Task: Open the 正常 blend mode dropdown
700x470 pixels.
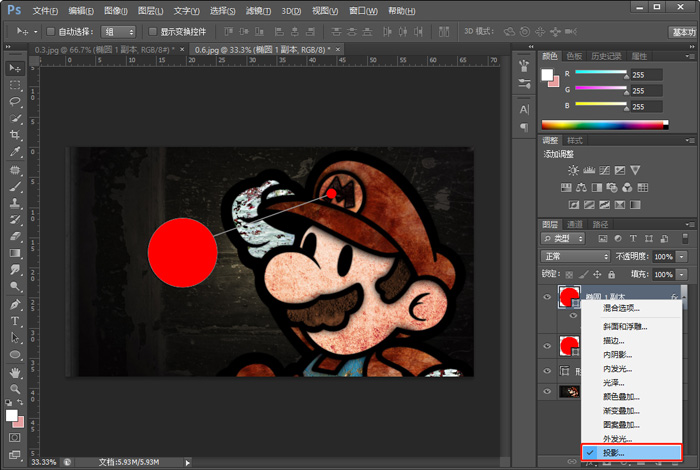Action: tap(575, 256)
